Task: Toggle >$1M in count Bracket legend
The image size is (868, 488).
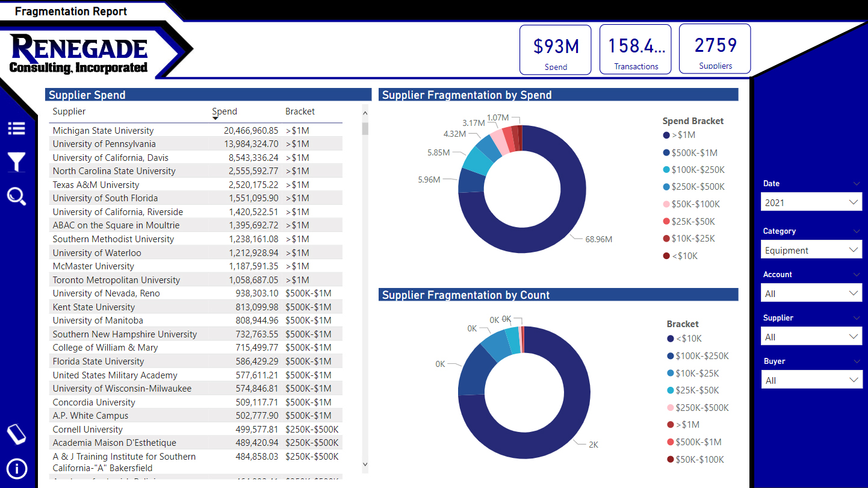Action: (684, 425)
